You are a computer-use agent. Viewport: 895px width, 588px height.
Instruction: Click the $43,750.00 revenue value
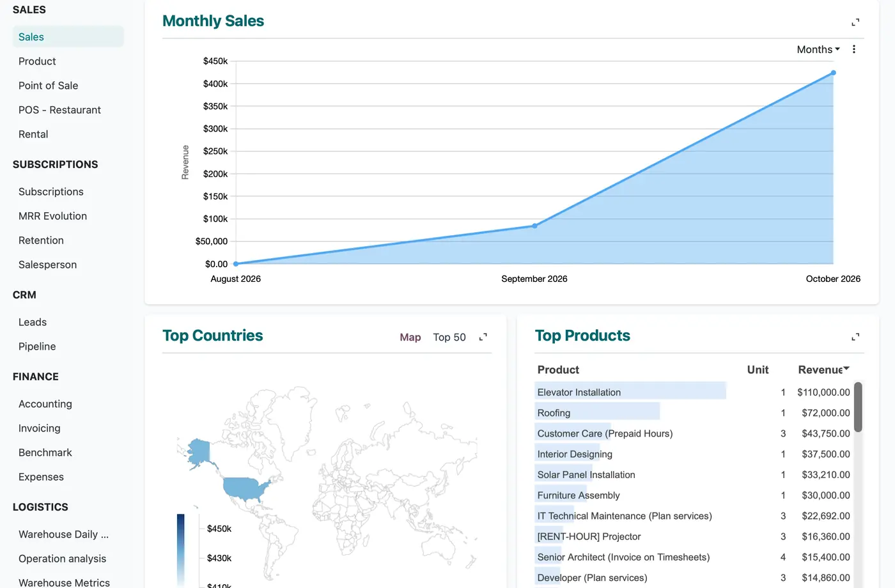coord(826,433)
